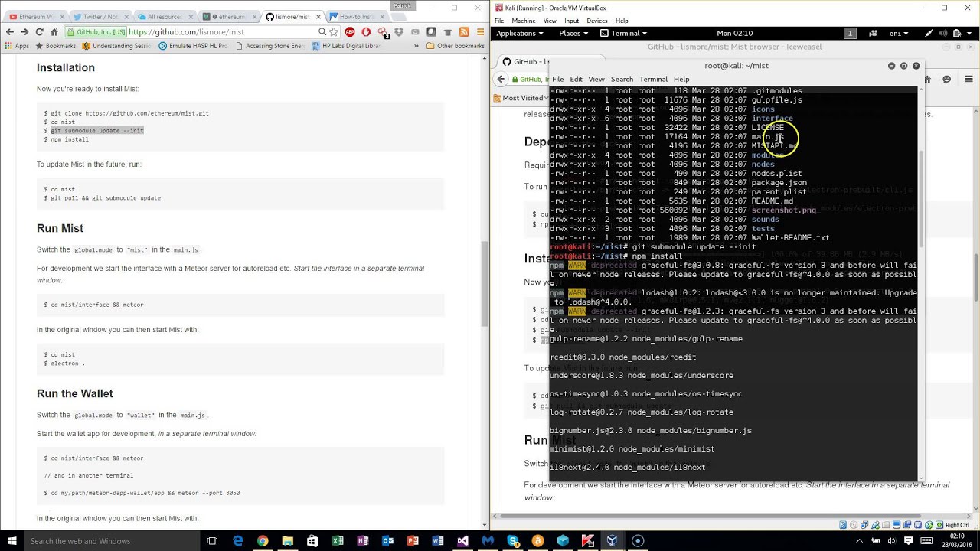Launch Microsoft Edge from the taskbar
The width and height of the screenshot is (980, 551).
click(238, 541)
